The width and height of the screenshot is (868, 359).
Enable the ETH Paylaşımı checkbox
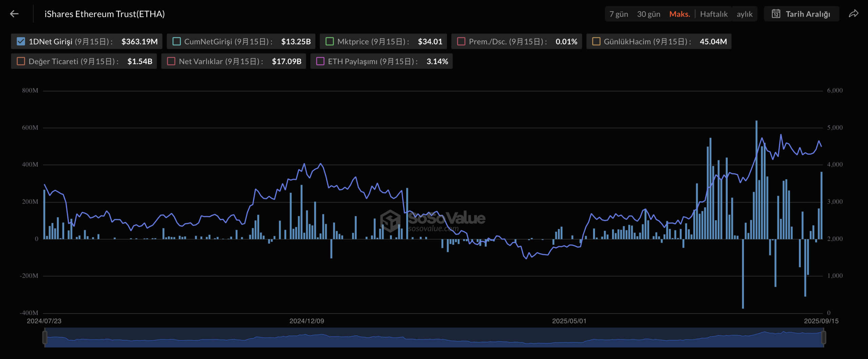click(320, 61)
